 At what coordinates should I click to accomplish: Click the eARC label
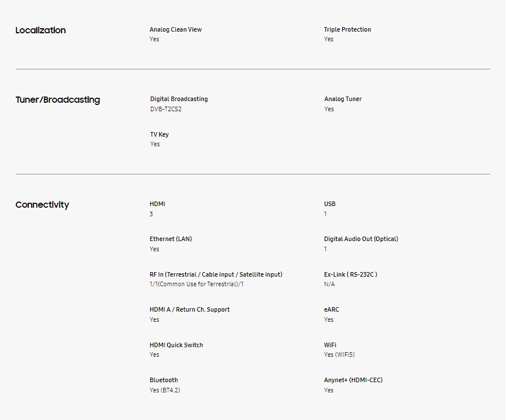coord(331,309)
